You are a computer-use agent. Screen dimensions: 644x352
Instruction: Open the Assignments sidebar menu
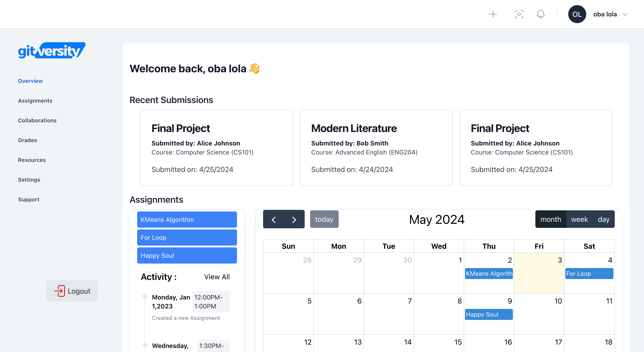point(35,101)
